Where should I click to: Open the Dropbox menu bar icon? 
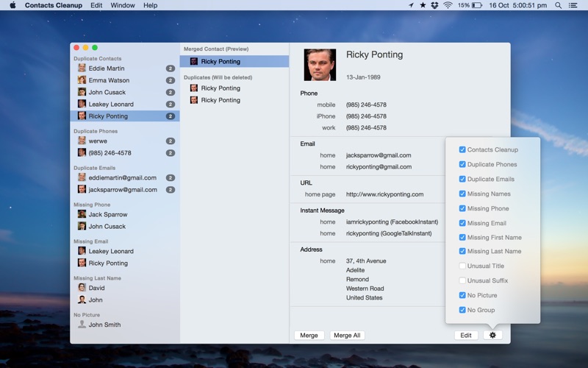(434, 5)
